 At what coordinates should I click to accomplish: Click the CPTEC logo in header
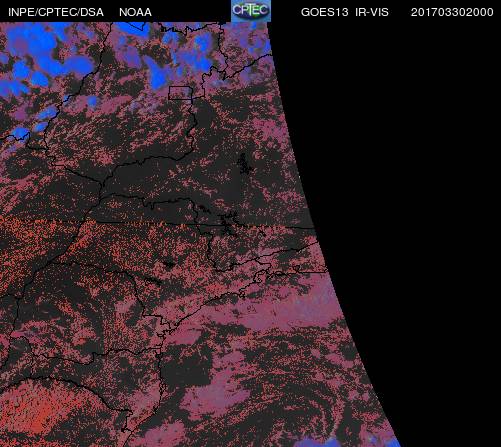(x=251, y=11)
